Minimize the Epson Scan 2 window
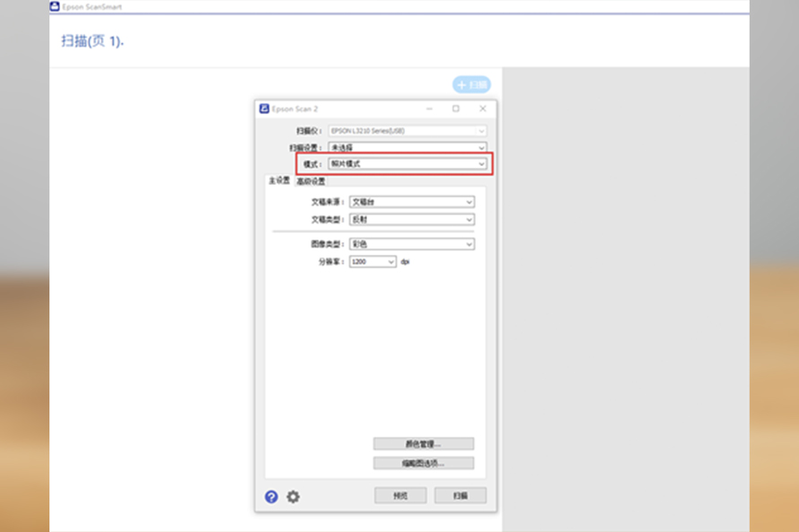This screenshot has width=799, height=532. [x=429, y=109]
